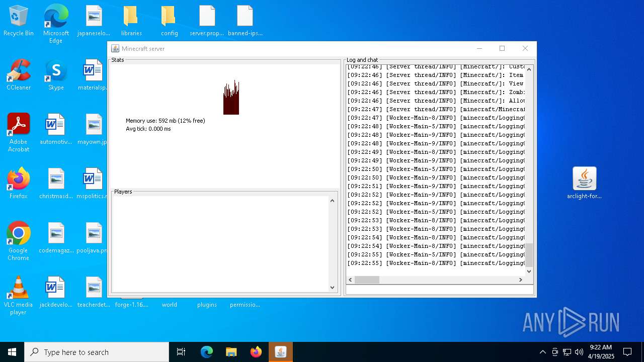644x362 pixels.
Task: Click the server command input field
Action: click(x=440, y=290)
